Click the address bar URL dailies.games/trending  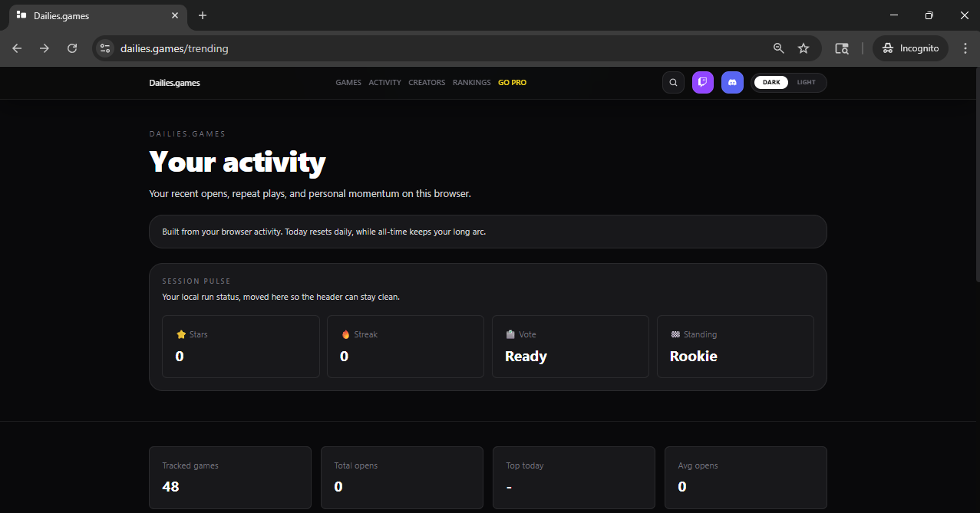click(x=174, y=48)
